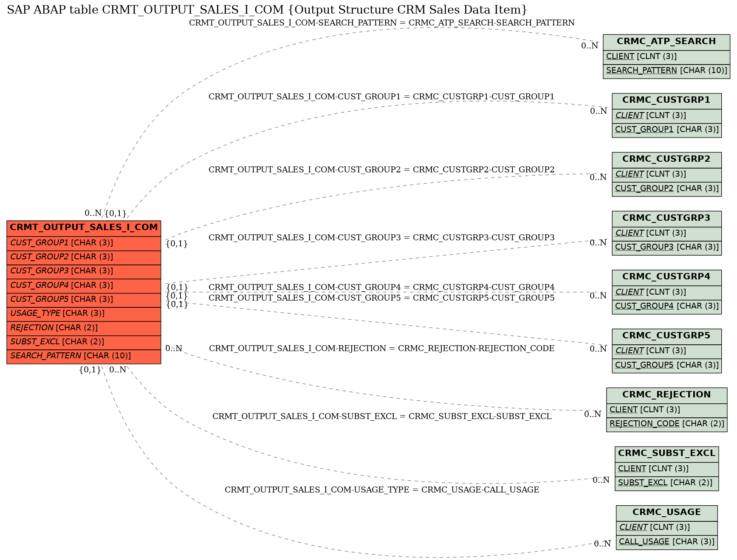Click CLIENT field in CRMC_CUSTGRP2

(x=666, y=174)
